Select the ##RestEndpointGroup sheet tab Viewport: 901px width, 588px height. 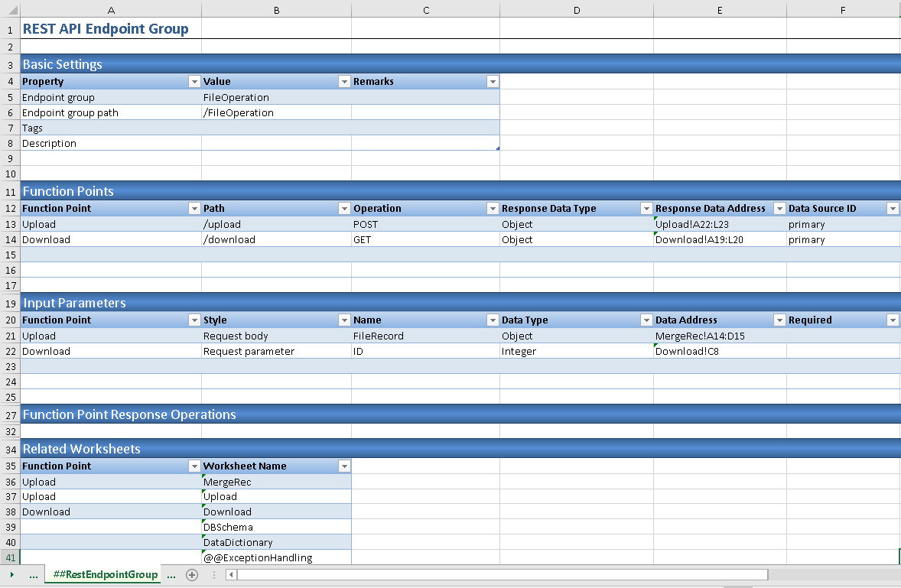point(102,575)
